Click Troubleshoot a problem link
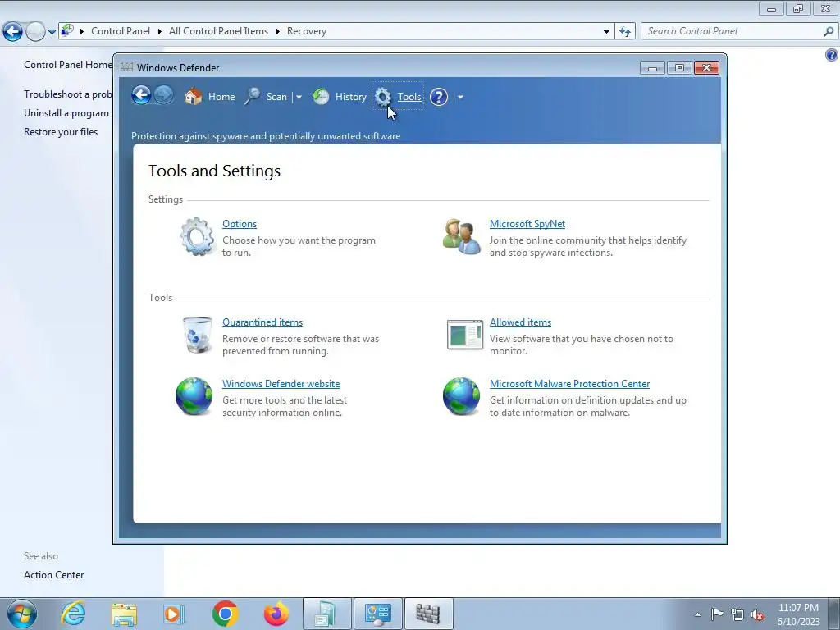Image resolution: width=840 pixels, height=630 pixels. click(x=67, y=94)
